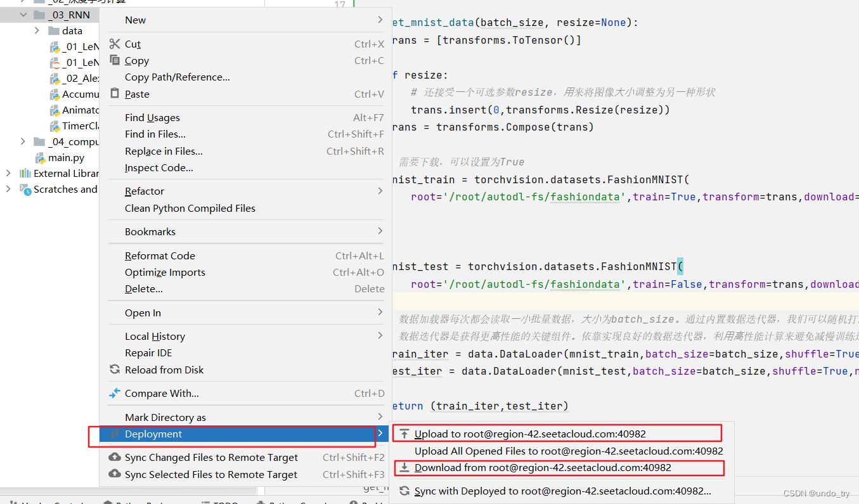Choose Copy Path/Reference from menu
The image size is (859, 504).
[x=246, y=77]
